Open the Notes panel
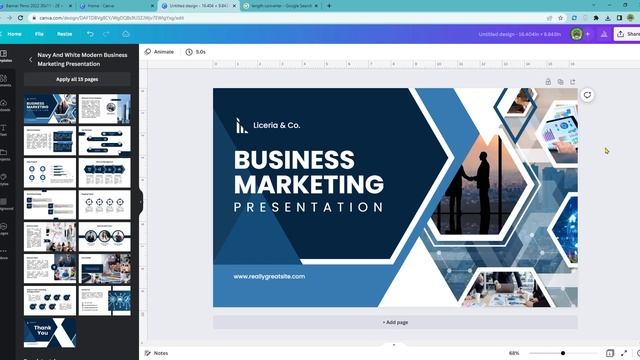 click(x=156, y=353)
